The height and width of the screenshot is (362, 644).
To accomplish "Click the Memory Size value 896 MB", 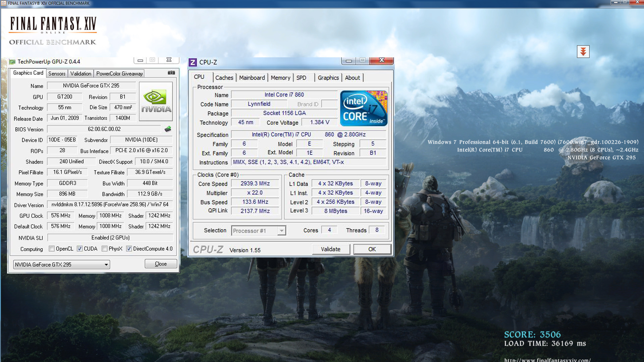I will (67, 194).
